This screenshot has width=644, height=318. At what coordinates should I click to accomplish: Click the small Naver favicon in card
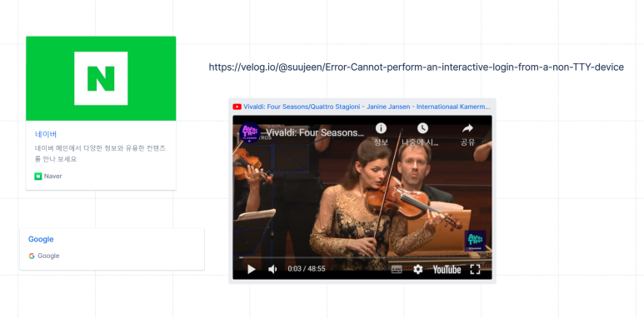coord(38,176)
